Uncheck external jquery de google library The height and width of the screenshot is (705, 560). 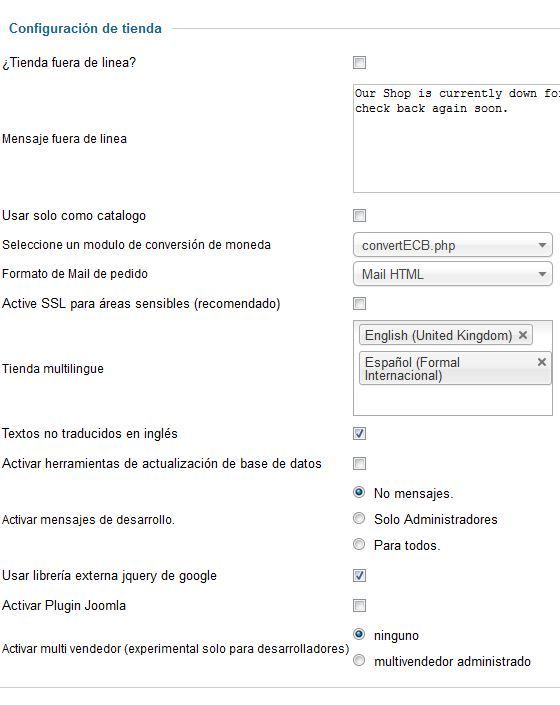[360, 576]
